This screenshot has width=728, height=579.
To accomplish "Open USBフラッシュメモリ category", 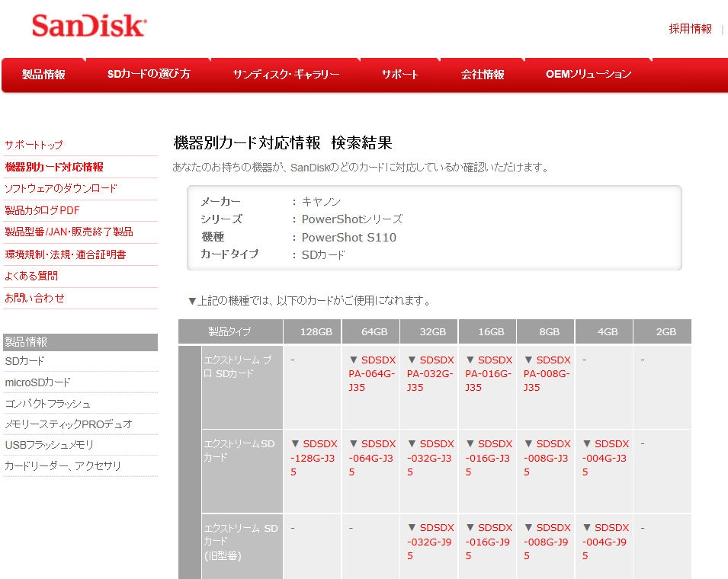I will [x=50, y=445].
